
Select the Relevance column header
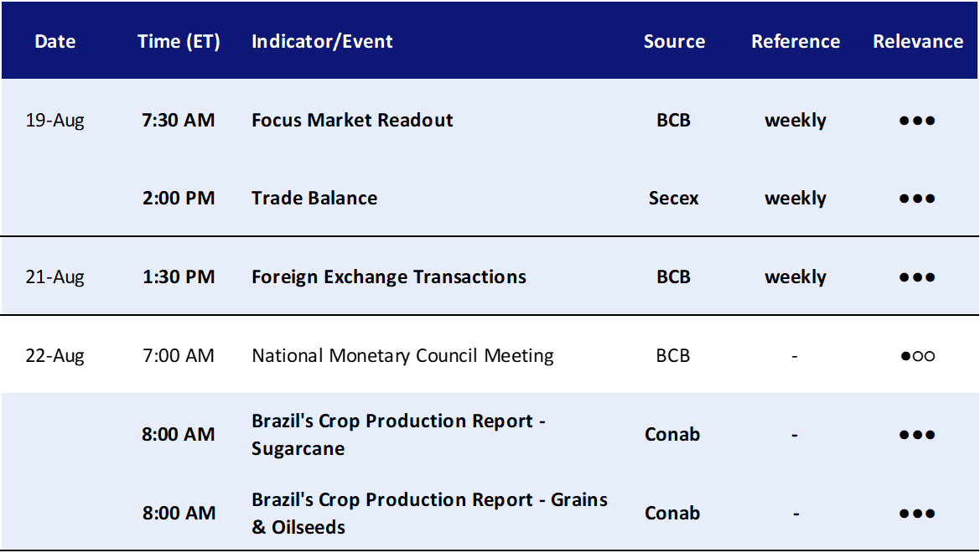pos(918,41)
